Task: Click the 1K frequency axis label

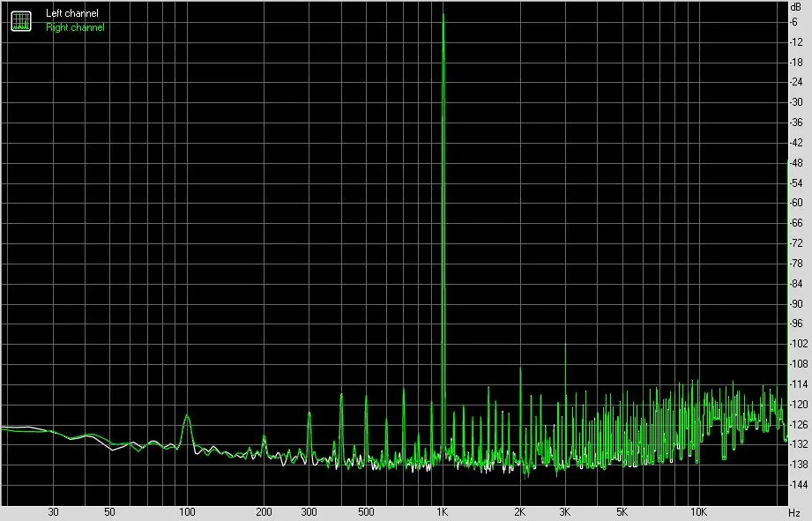Action: coord(442,512)
